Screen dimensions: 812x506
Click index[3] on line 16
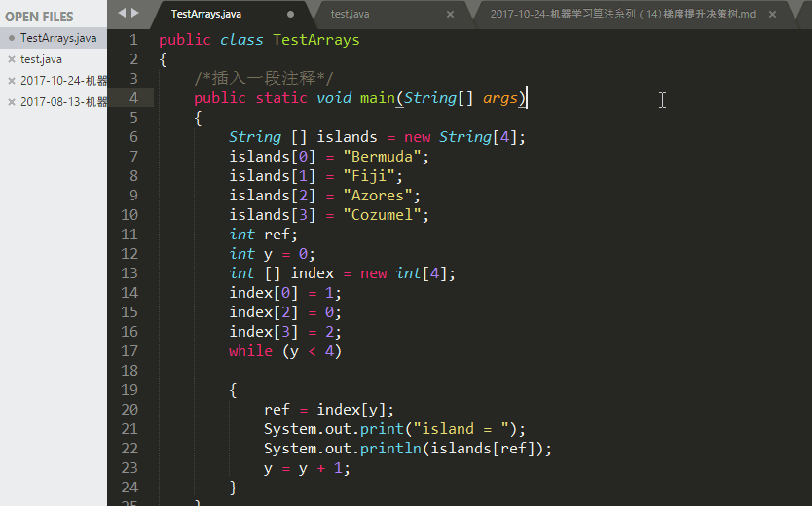tap(264, 332)
